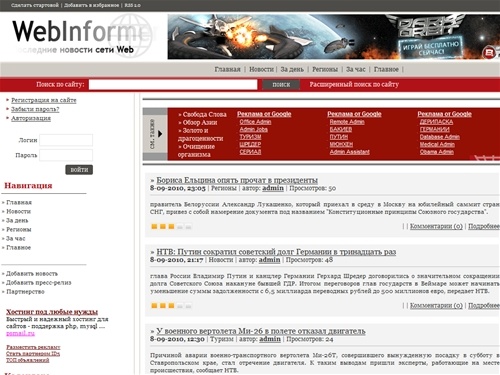Select 'Главная' in the Навигация sidebar
Screen dimensions: 500x375
19,202
